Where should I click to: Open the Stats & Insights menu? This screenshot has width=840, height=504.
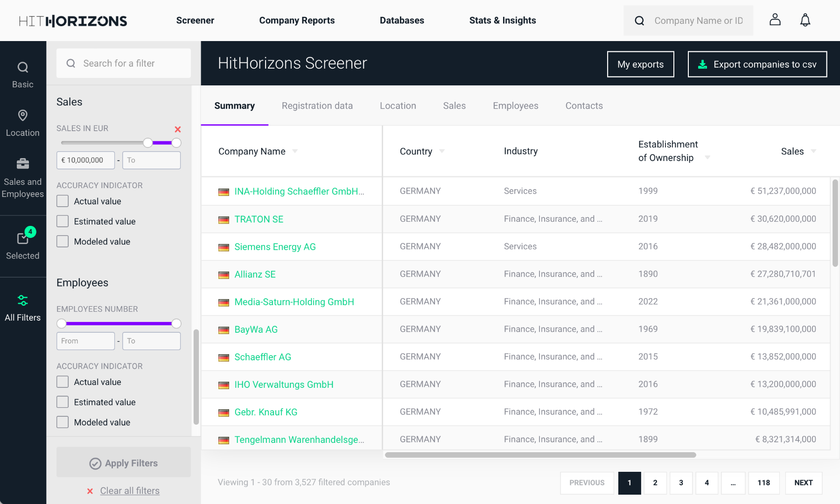click(503, 20)
